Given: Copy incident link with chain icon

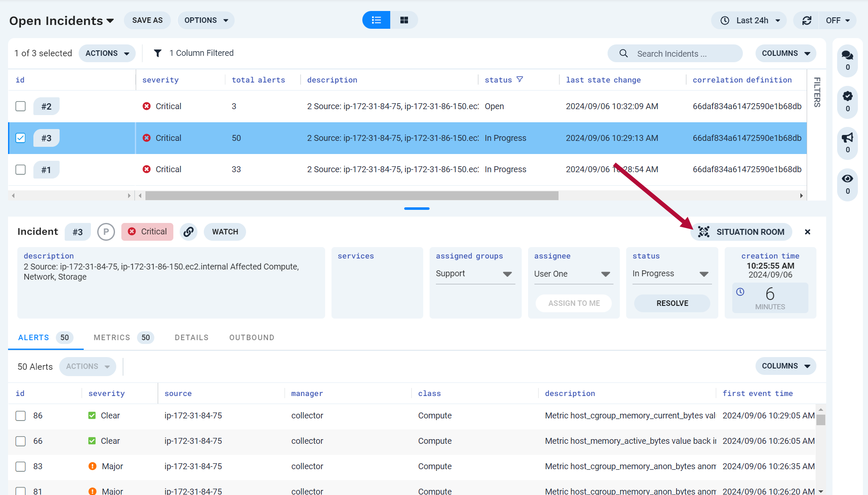Looking at the screenshot, I should (189, 232).
